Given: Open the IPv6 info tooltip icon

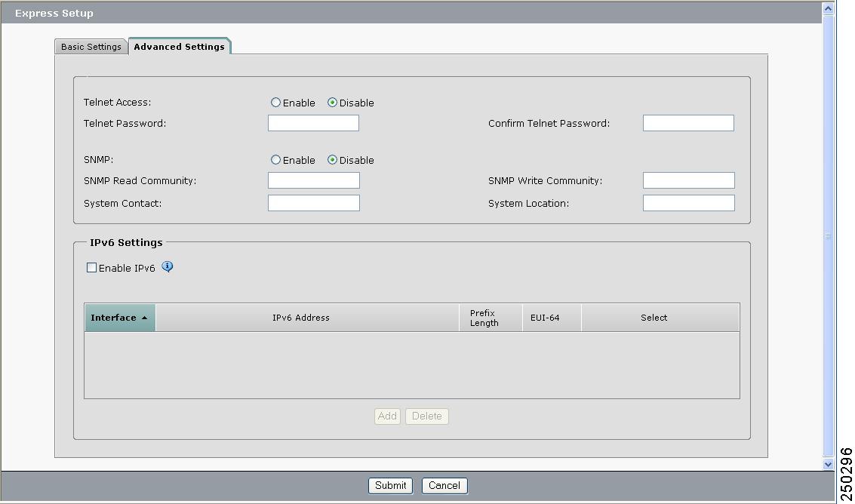Looking at the screenshot, I should click(168, 267).
